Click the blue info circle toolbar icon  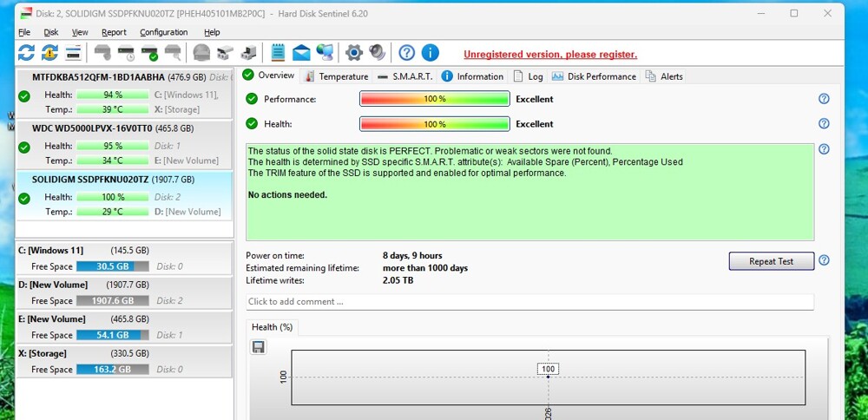click(x=430, y=53)
